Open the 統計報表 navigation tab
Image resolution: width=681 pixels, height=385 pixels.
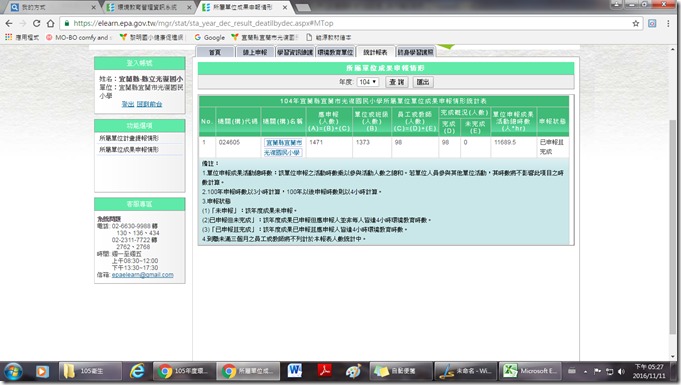pos(375,52)
